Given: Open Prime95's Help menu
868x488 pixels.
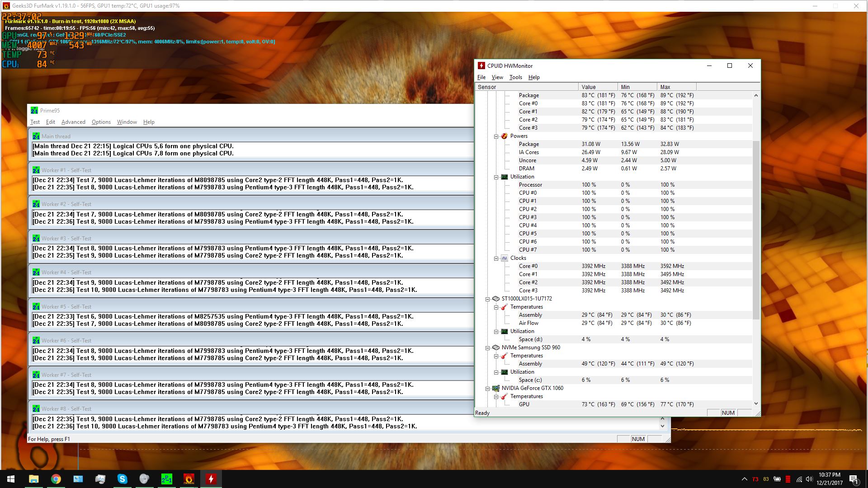Looking at the screenshot, I should point(149,122).
